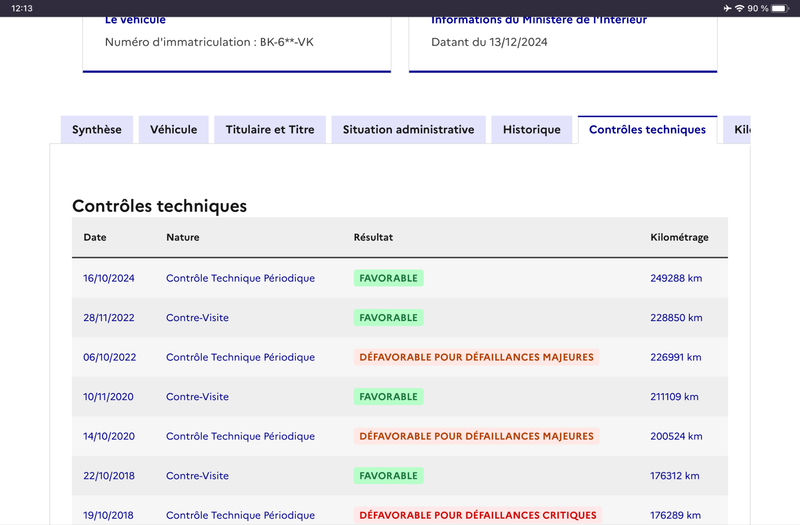This screenshot has height=525, width=800.
Task: Switch to the Véhicule tab
Action: (173, 130)
